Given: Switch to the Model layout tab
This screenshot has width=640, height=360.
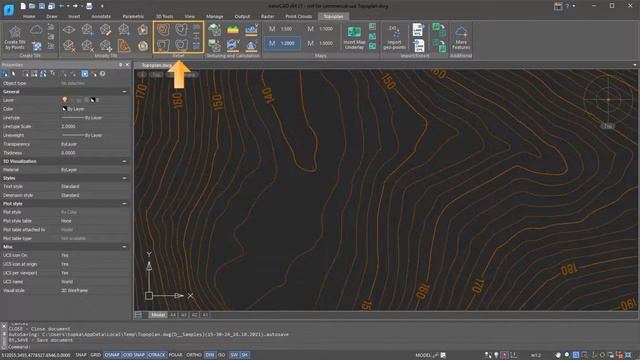Looking at the screenshot, I should point(158,315).
